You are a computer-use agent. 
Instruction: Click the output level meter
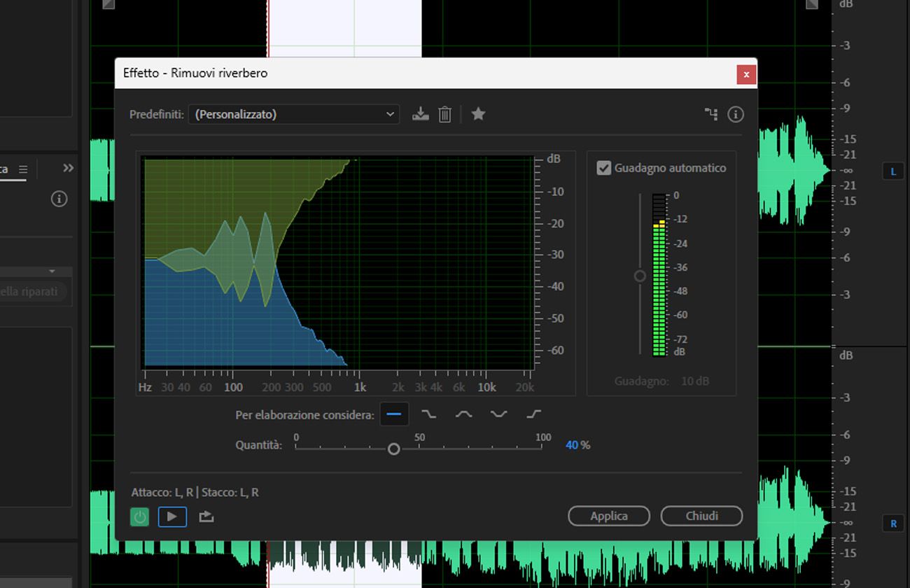click(659, 275)
